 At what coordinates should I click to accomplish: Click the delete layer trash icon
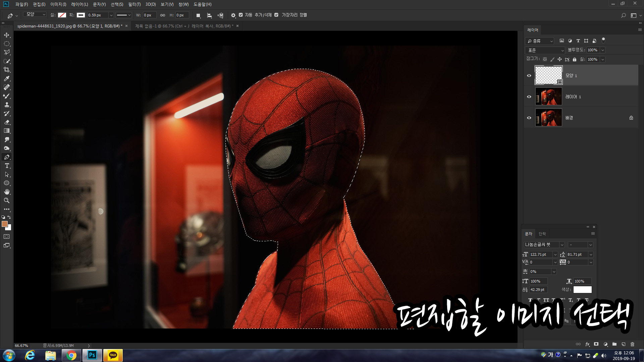[632, 344]
